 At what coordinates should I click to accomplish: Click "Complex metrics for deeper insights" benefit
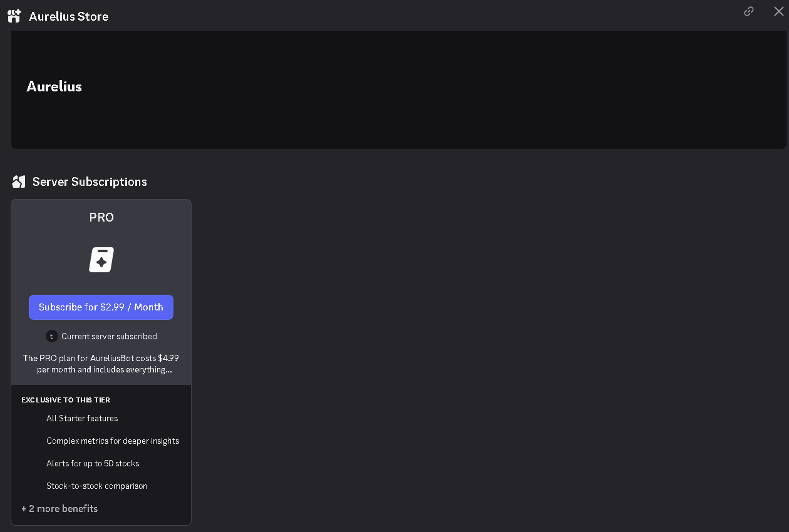click(x=113, y=441)
